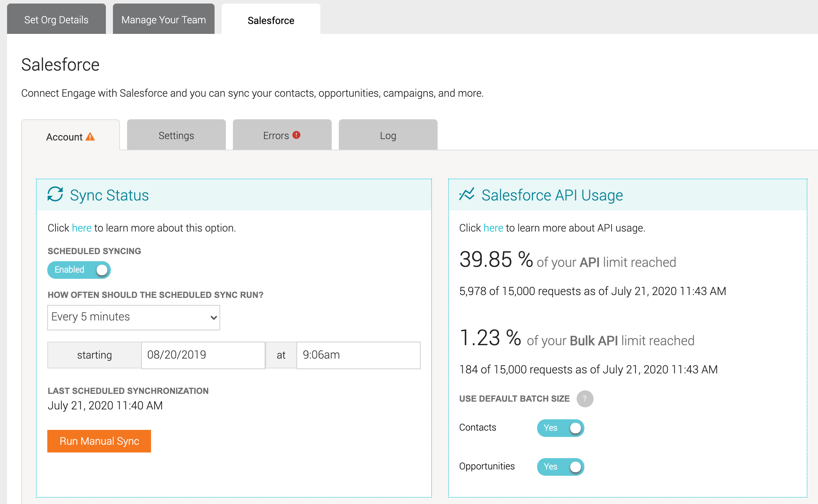818x504 pixels.
Task: Open the sync frequency dropdown
Action: point(134,318)
